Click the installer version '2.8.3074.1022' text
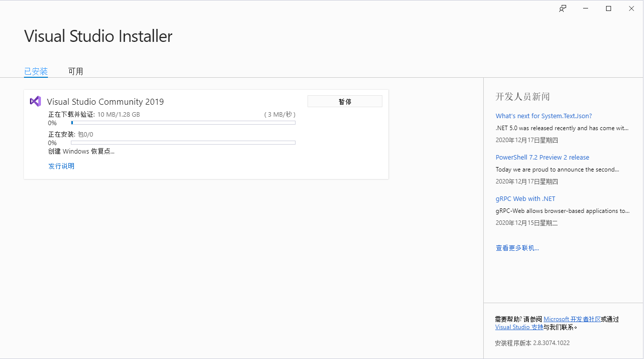The height and width of the screenshot is (359, 644). [x=551, y=343]
